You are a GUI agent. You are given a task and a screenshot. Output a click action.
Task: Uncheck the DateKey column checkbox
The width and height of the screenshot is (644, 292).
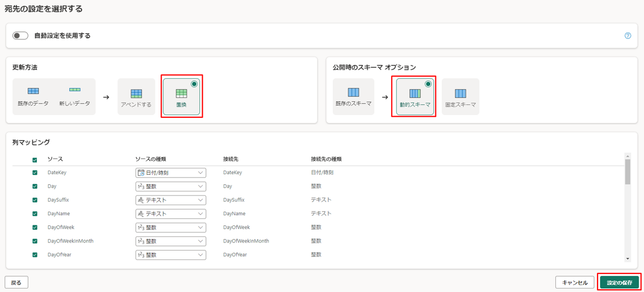[x=35, y=173]
